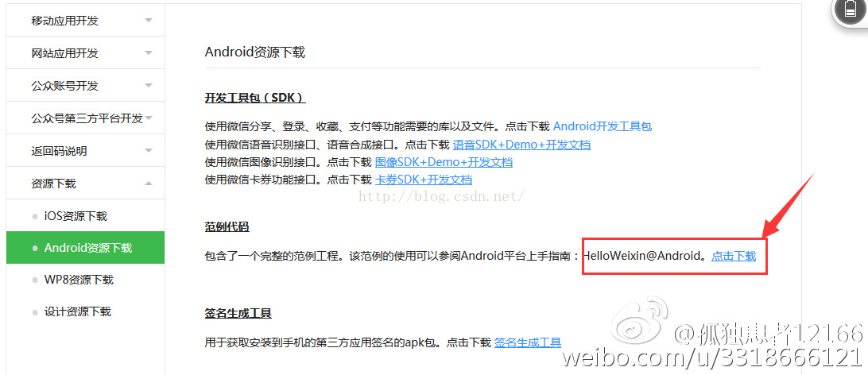Click the 移动应用开发 menu label
The height and width of the screenshot is (375, 868).
coord(64,21)
